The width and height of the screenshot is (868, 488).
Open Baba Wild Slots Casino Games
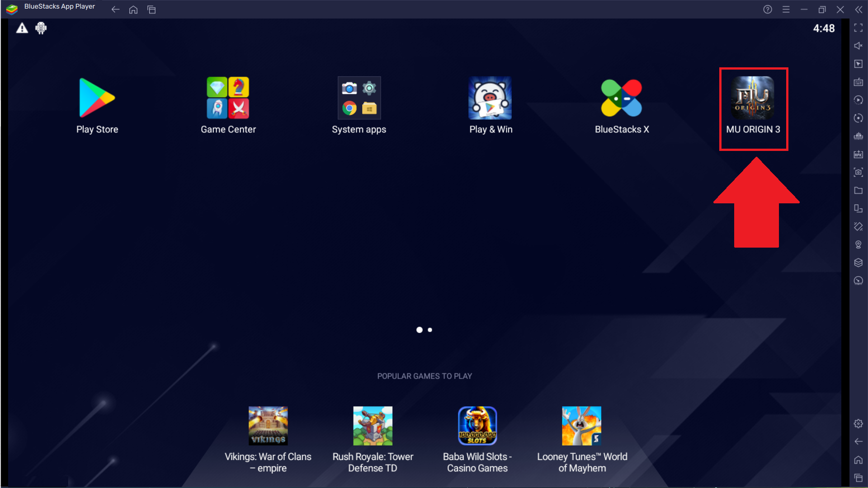click(x=477, y=426)
